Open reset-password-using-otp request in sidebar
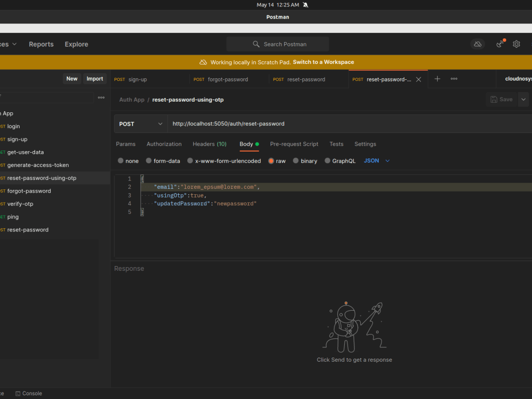 pos(55,178)
